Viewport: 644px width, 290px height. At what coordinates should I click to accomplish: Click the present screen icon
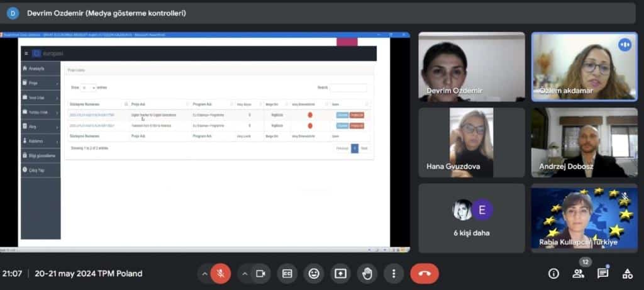340,273
